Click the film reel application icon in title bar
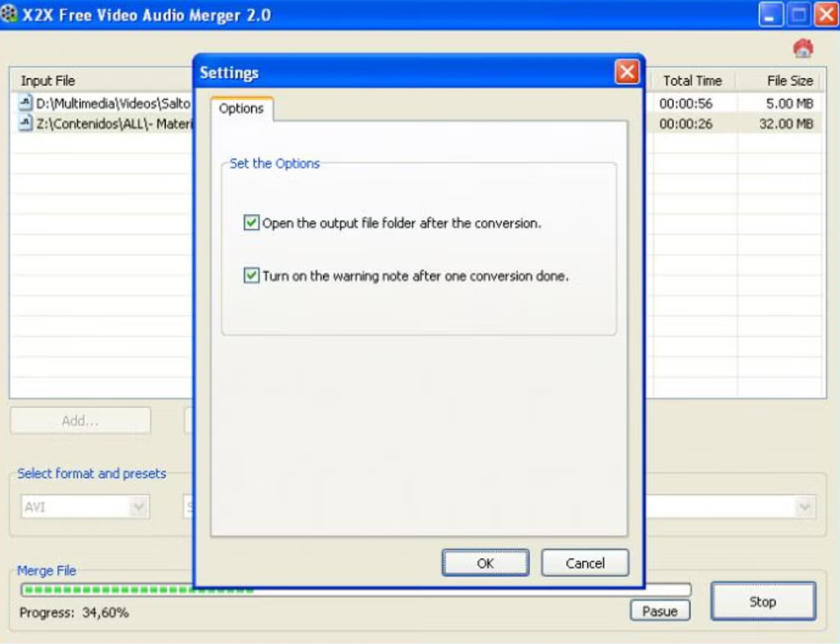This screenshot has width=840, height=644. [x=9, y=14]
